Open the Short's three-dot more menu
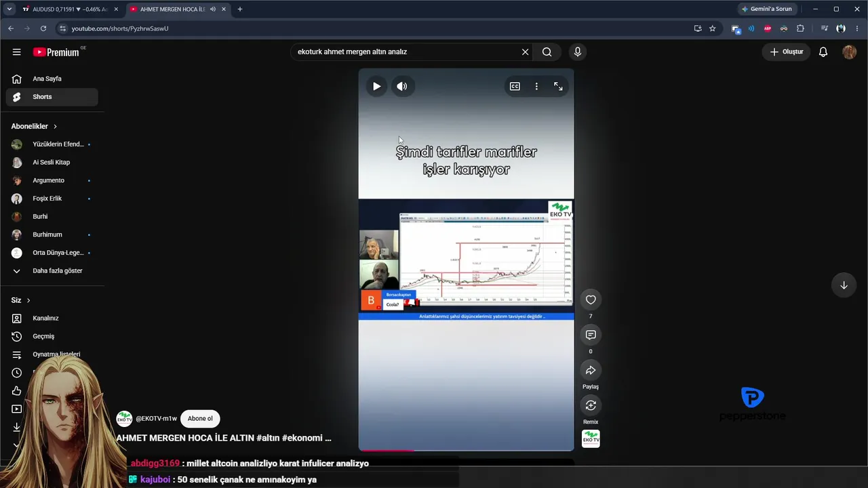This screenshot has width=868, height=488. 536,86
